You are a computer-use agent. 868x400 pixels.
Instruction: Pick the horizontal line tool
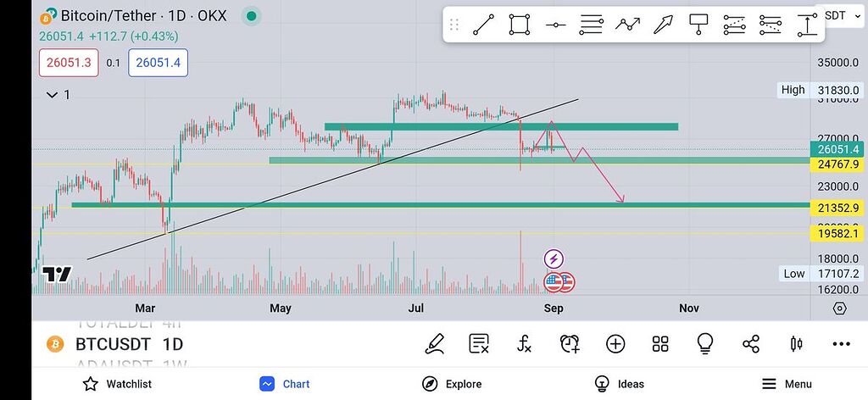click(x=556, y=25)
